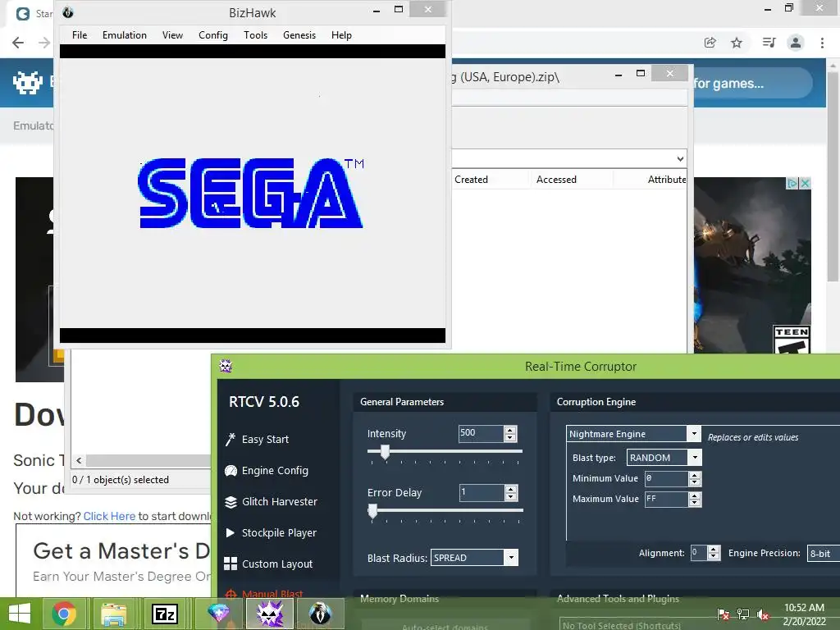
Task: Click the Minimum Value field
Action: pos(666,478)
